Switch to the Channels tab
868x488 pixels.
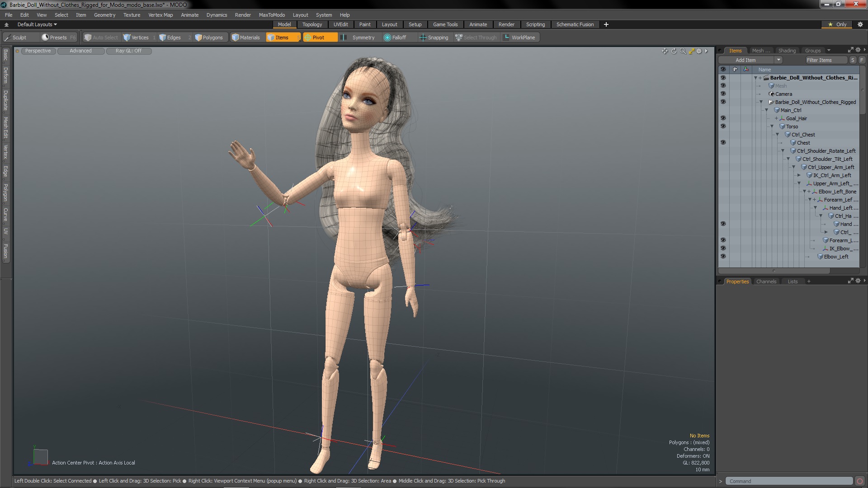766,282
